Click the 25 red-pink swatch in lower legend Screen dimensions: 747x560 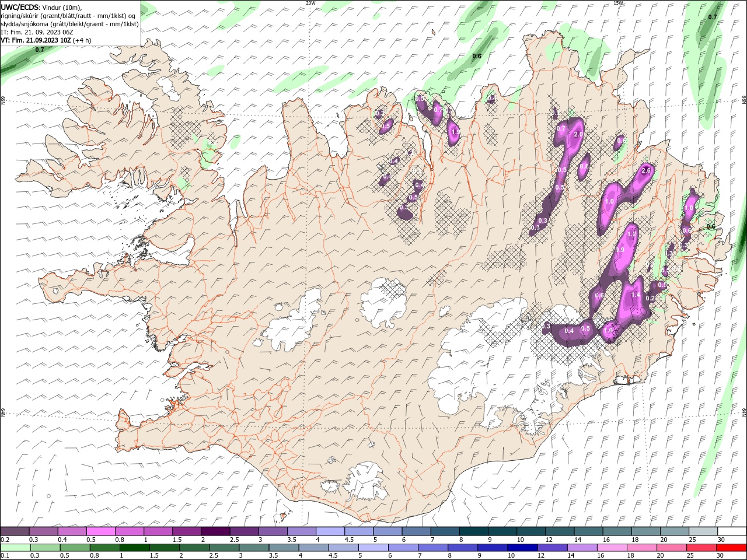701,548
